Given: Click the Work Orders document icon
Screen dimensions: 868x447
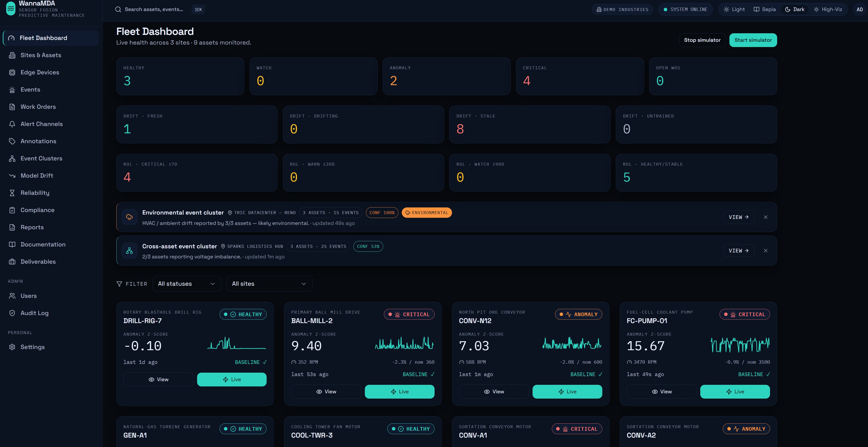Looking at the screenshot, I should (12, 107).
